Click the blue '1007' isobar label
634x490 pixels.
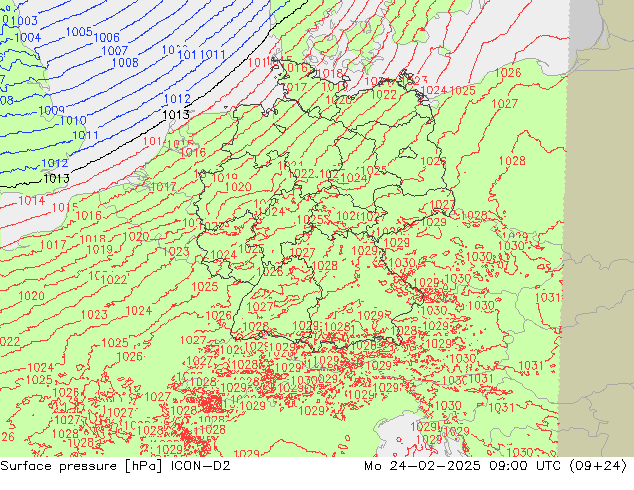[114, 51]
